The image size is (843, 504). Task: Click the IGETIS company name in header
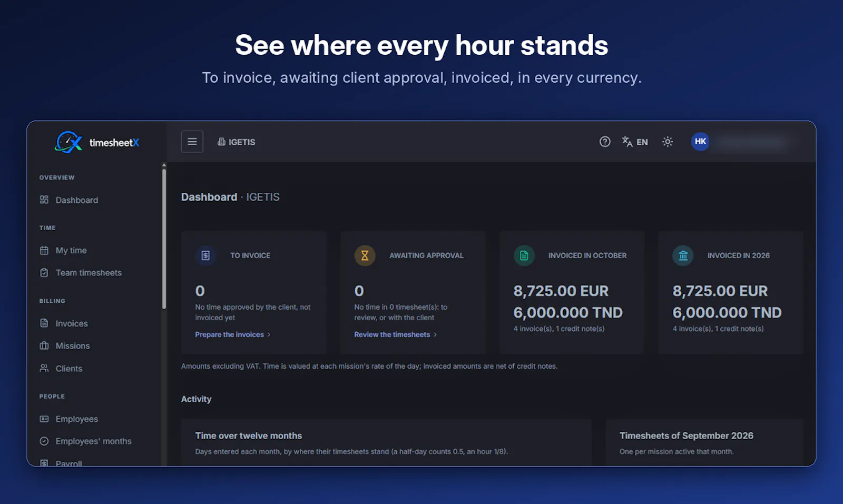pyautogui.click(x=242, y=142)
